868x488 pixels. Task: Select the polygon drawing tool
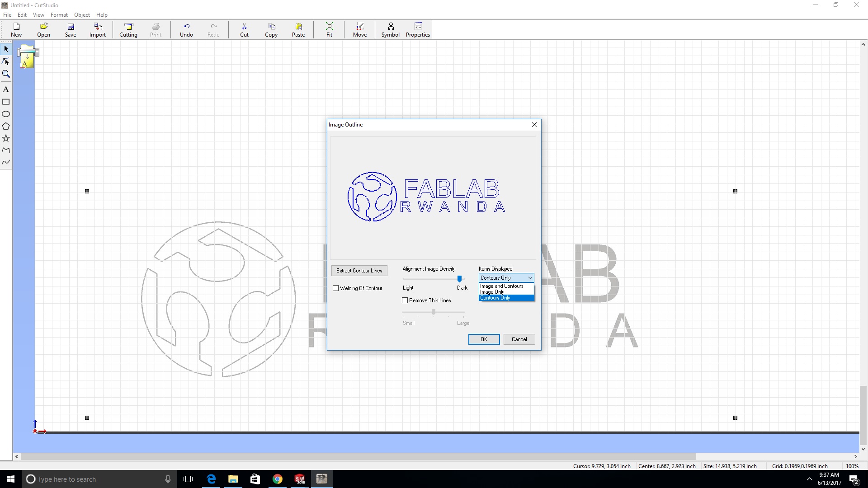tap(6, 126)
